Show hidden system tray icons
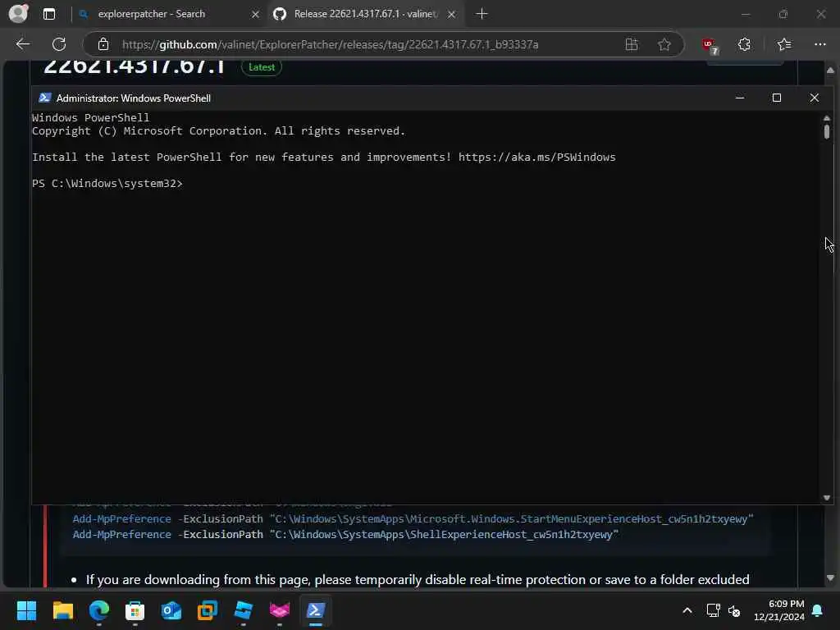 687,610
